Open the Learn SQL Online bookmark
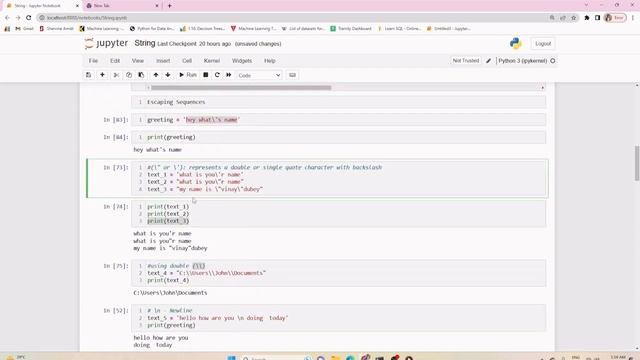The height and width of the screenshot is (360, 640). (x=399, y=29)
